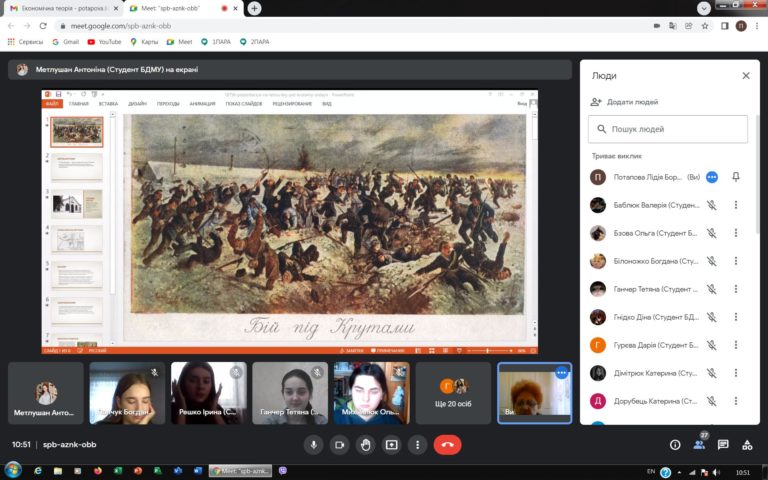Image resolution: width=768 pixels, height=480 pixels.
Task: Click the translate page icon in address bar
Action: click(672, 26)
